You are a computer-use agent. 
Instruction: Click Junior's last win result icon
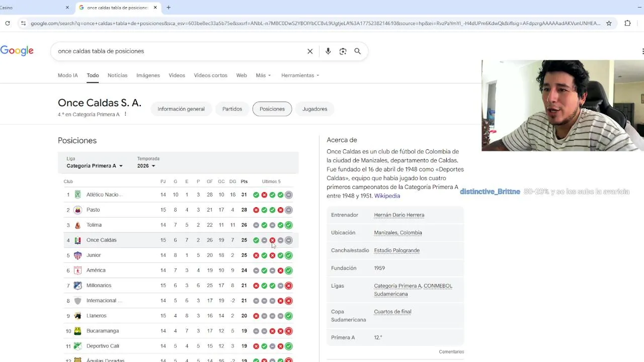[x=288, y=255]
